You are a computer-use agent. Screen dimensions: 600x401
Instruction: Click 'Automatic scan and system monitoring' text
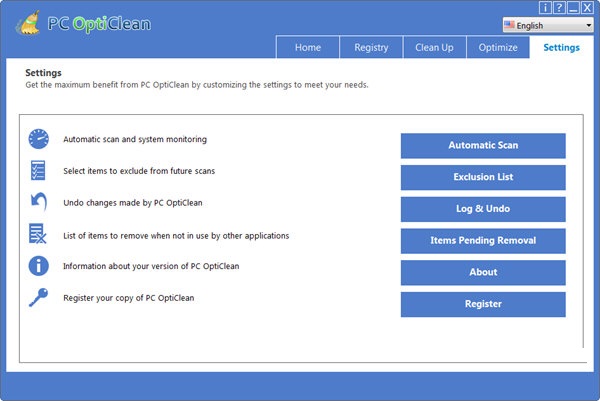pos(135,139)
